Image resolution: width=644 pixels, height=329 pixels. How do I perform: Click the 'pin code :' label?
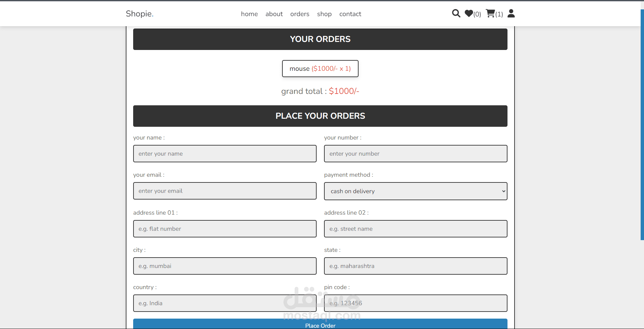337,287
